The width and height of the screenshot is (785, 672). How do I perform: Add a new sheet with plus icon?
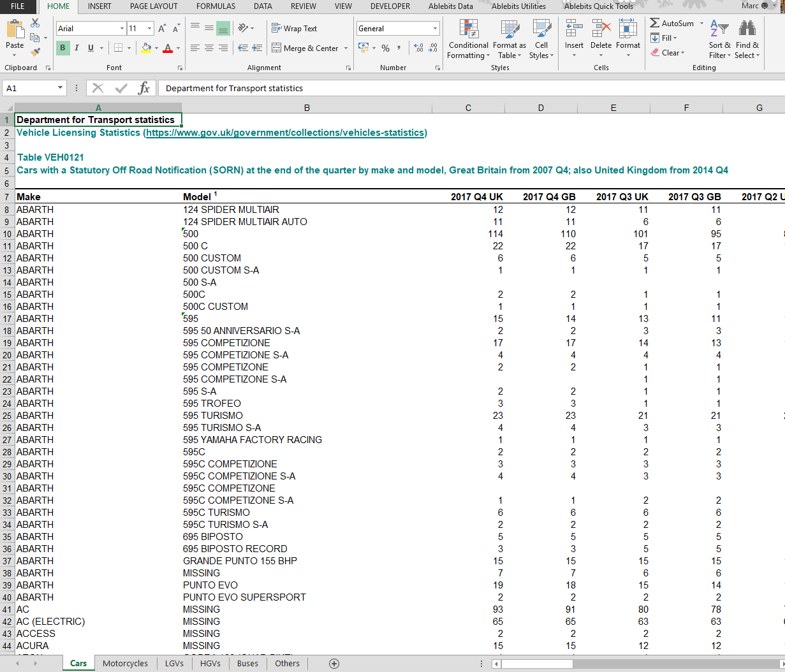pyautogui.click(x=334, y=663)
